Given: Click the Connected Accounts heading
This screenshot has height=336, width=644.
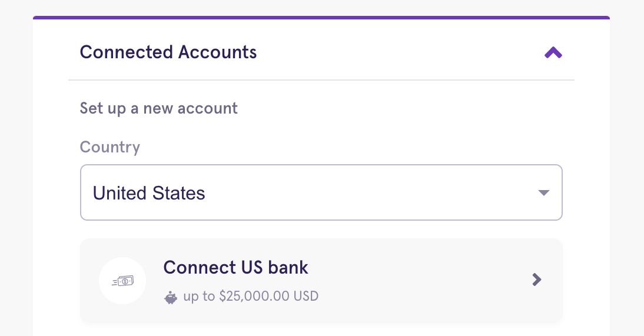Looking at the screenshot, I should [168, 52].
